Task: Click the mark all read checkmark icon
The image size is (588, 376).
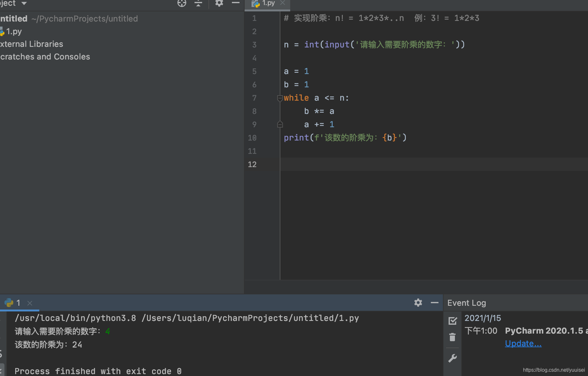Action: [x=453, y=321]
